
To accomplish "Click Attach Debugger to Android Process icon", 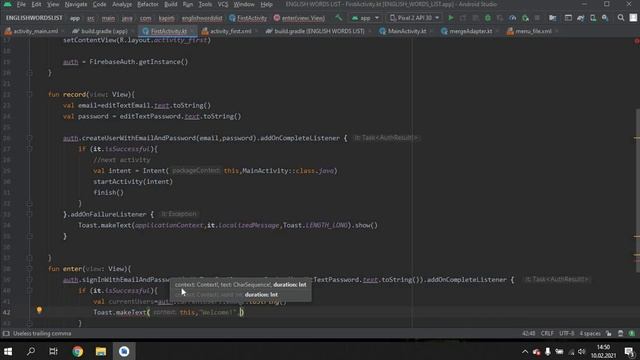I will (x=525, y=18).
